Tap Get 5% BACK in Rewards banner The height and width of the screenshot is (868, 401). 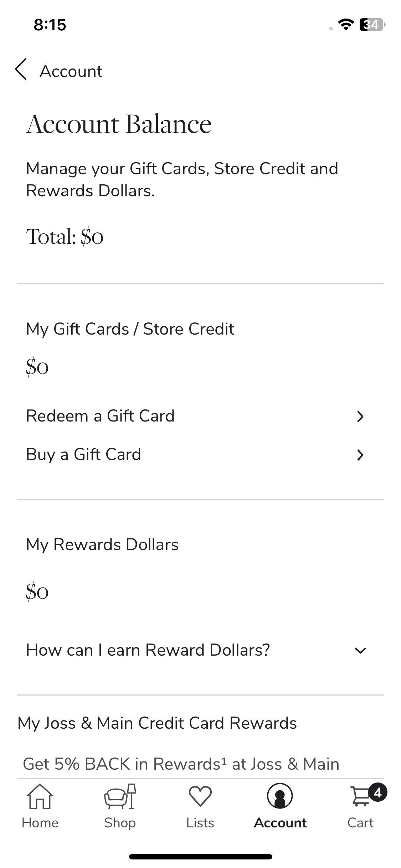(x=181, y=764)
